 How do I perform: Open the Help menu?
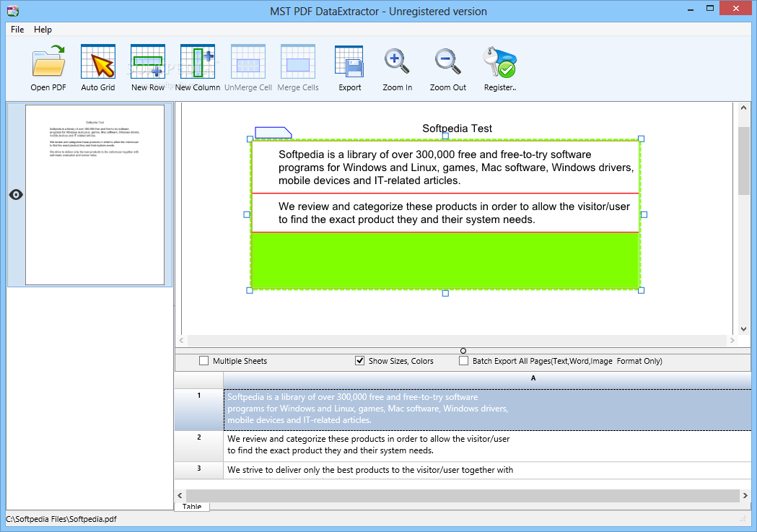click(43, 30)
